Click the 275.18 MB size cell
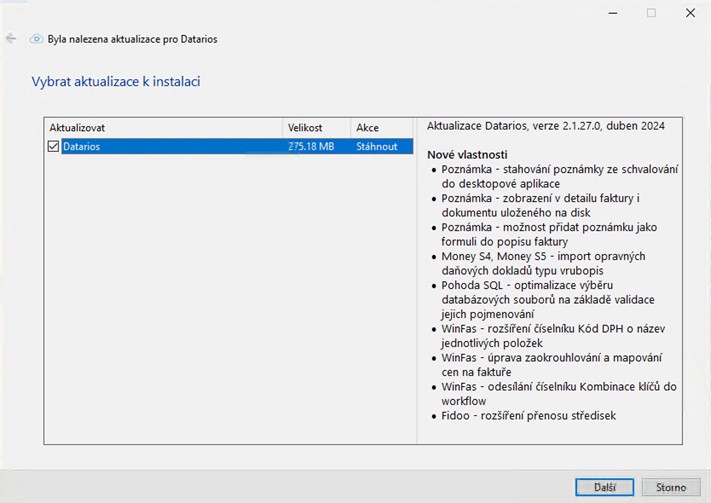 [311, 147]
